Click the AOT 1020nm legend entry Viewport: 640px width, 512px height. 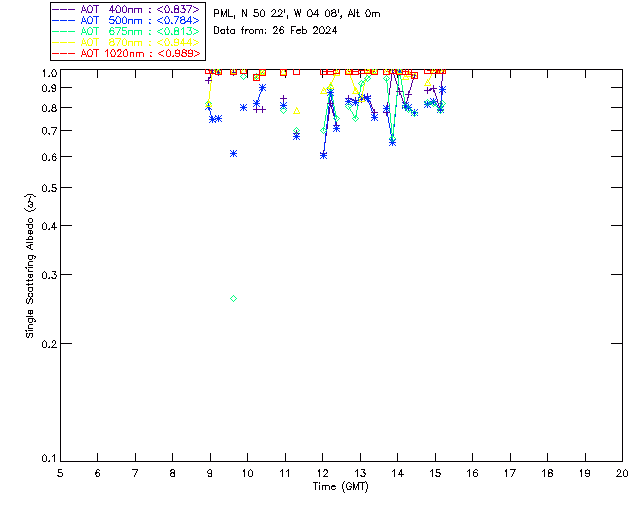[x=126, y=53]
